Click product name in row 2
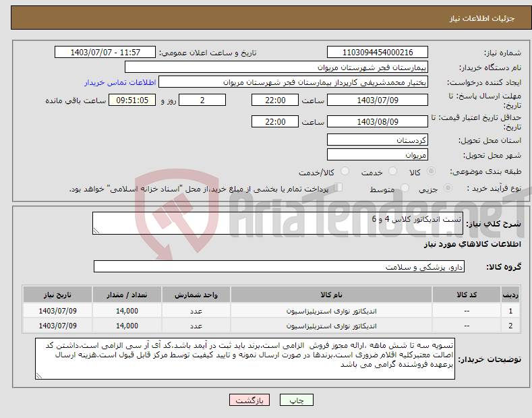This screenshot has width=532, height=418. click(x=331, y=326)
